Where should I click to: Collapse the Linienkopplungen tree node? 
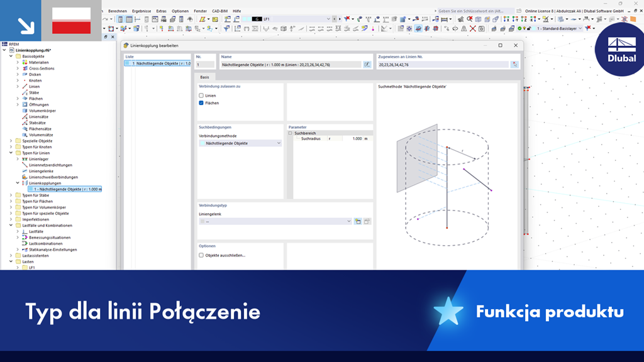(x=18, y=183)
